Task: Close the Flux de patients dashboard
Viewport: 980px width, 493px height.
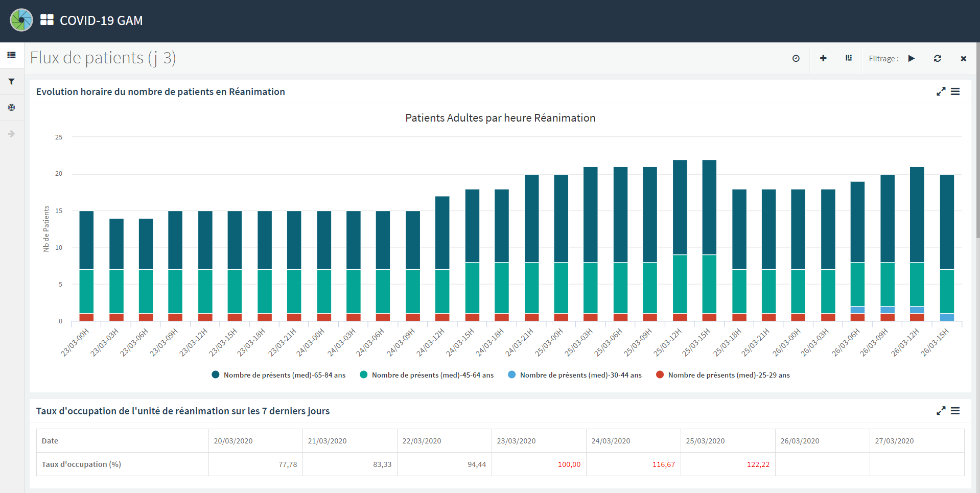Action: [x=963, y=59]
